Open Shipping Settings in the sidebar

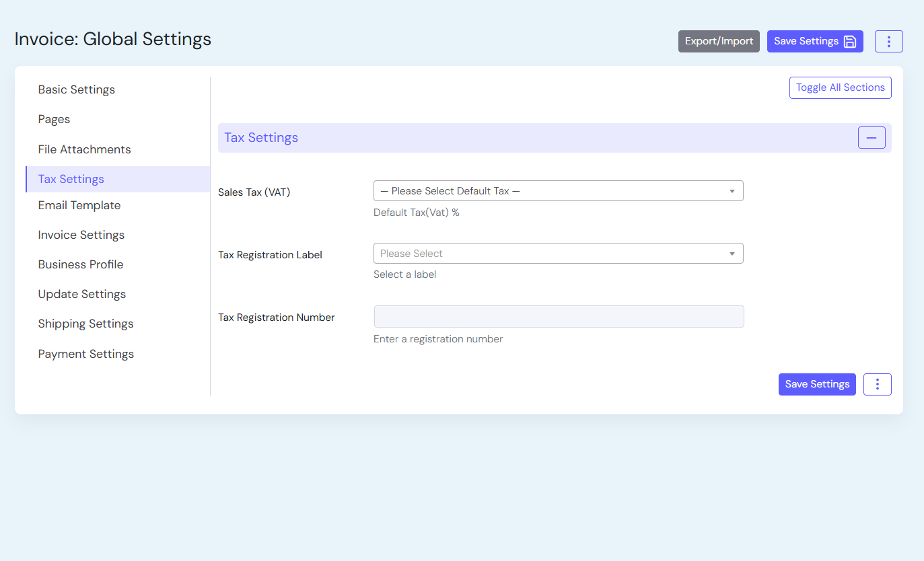click(x=86, y=324)
